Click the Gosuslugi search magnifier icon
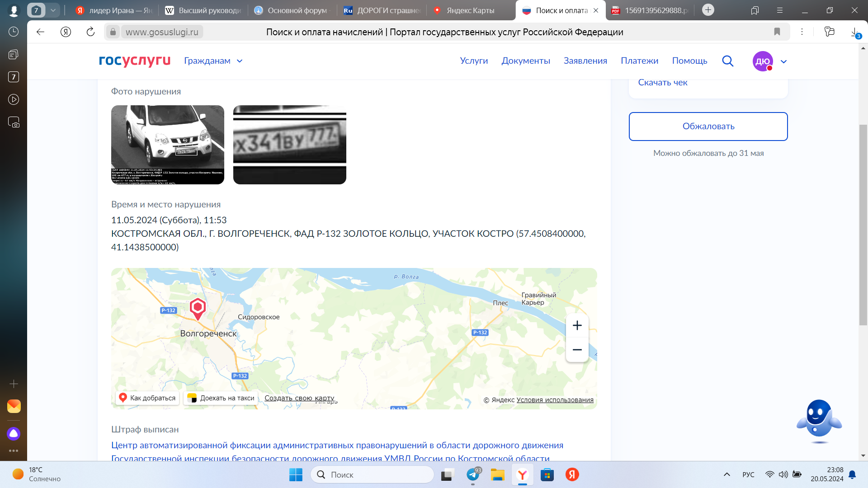This screenshot has height=488, width=868. pos(727,61)
